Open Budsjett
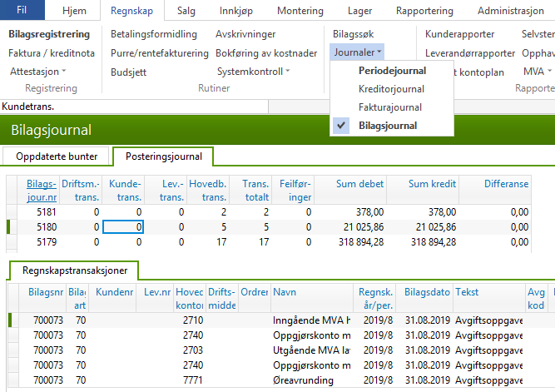555x392 pixels. [x=128, y=72]
